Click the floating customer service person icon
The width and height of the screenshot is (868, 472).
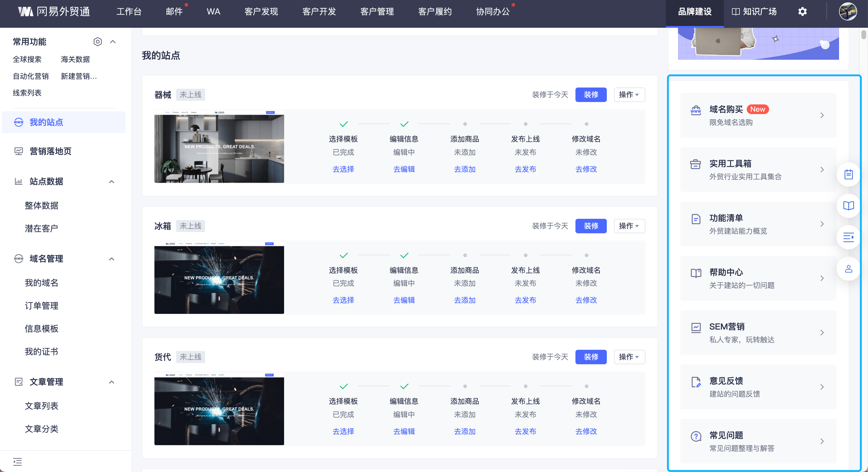[848, 269]
